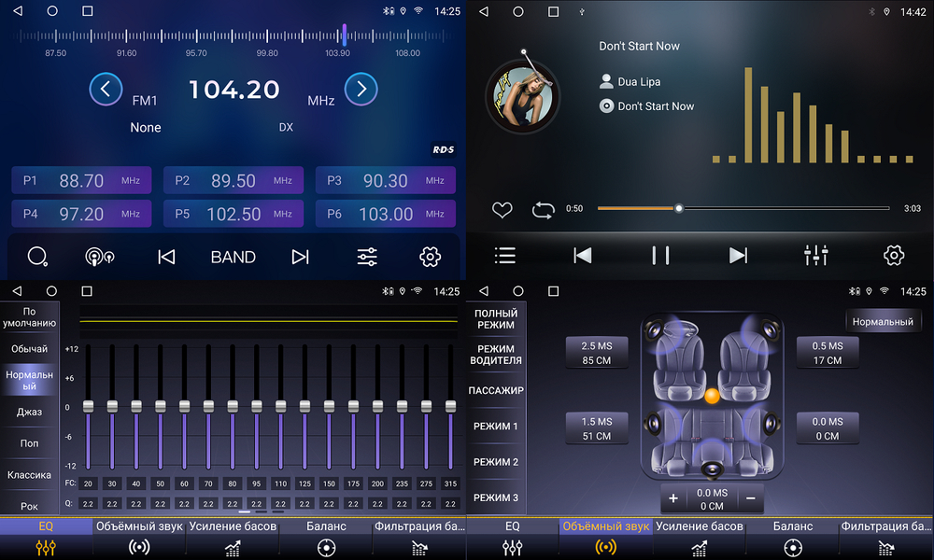Open the radio settings gear
934x560 pixels.
click(x=430, y=256)
